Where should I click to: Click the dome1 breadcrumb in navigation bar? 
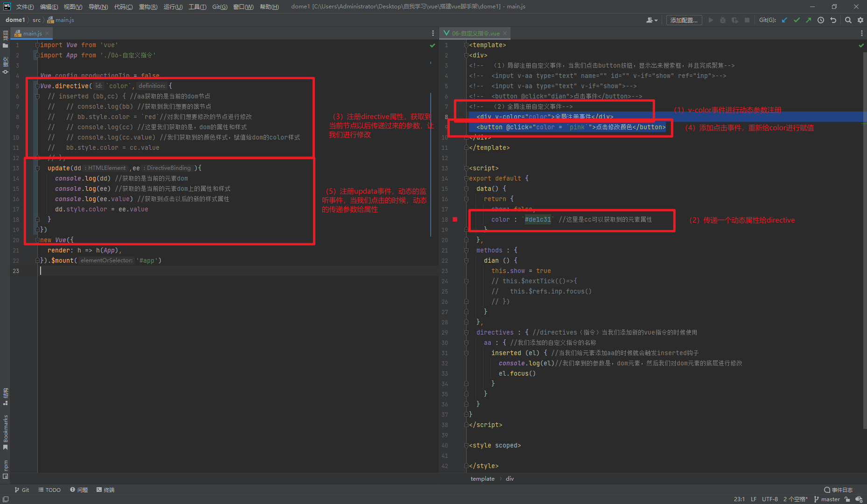(x=15, y=20)
